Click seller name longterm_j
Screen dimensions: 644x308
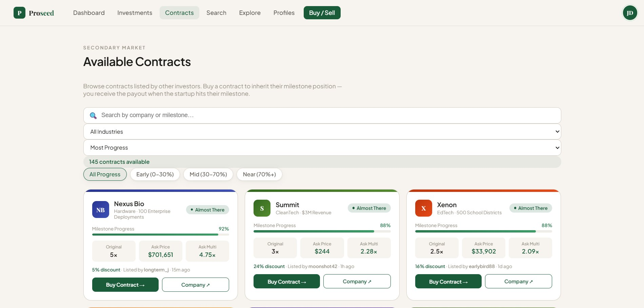pos(156,270)
